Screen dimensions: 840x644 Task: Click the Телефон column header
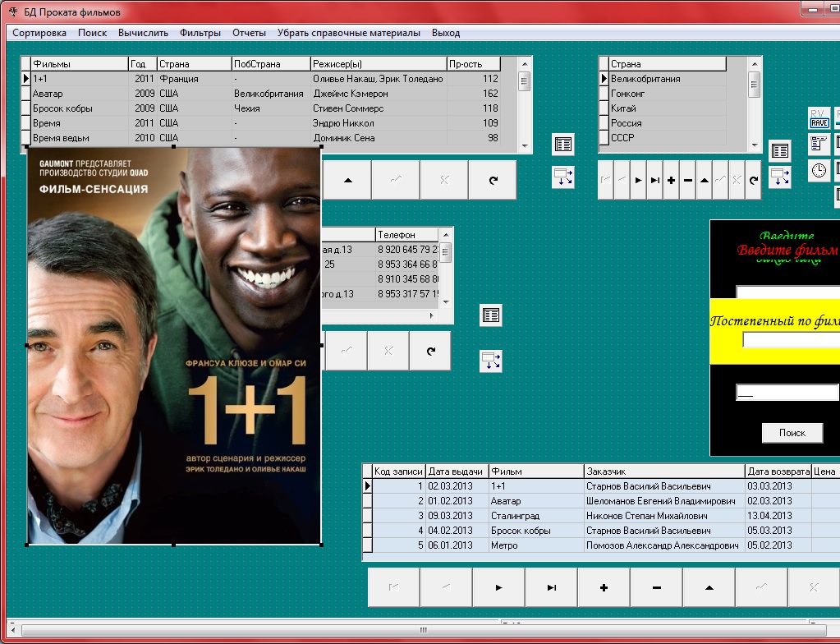pos(406,235)
